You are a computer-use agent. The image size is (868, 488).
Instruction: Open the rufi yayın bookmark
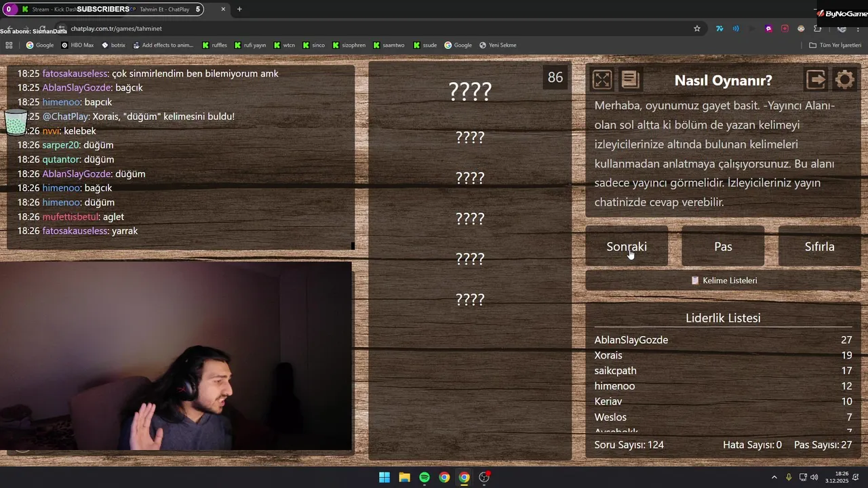(250, 45)
